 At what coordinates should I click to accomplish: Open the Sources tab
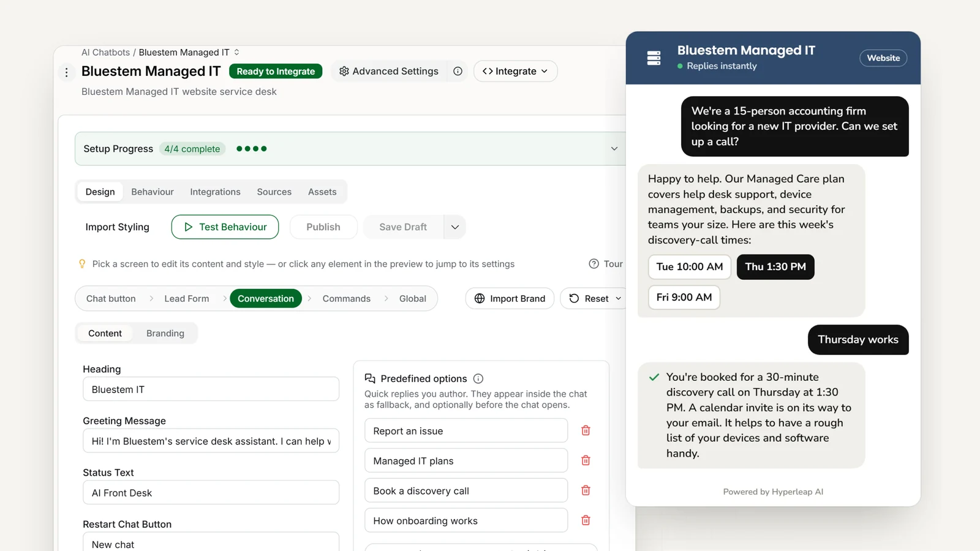(x=274, y=192)
